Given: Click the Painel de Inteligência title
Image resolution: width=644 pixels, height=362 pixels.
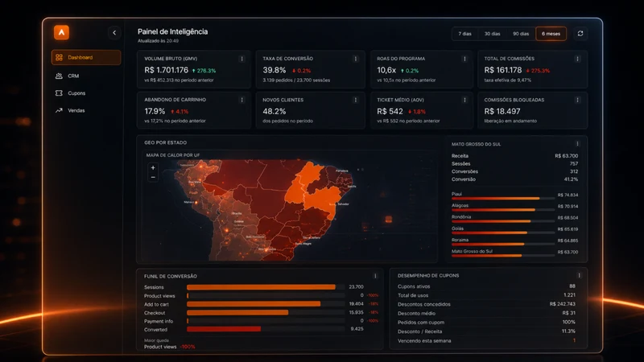Looking at the screenshot, I should pyautogui.click(x=172, y=31).
